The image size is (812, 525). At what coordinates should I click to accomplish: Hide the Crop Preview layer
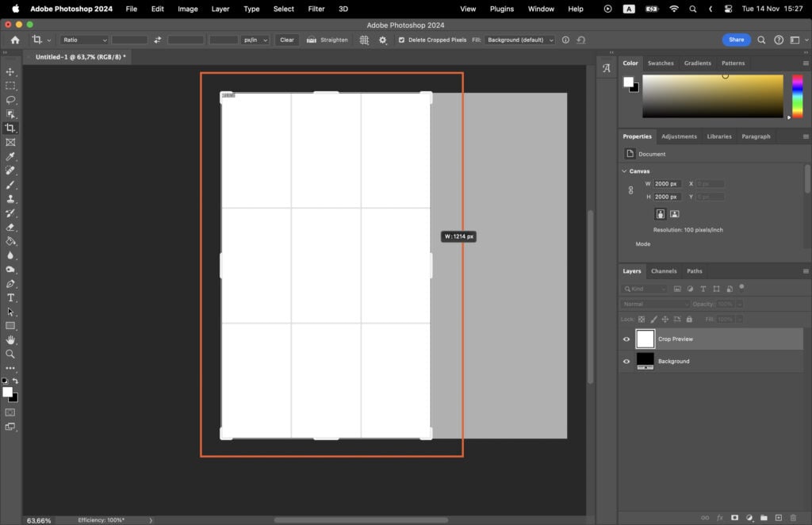(x=626, y=339)
